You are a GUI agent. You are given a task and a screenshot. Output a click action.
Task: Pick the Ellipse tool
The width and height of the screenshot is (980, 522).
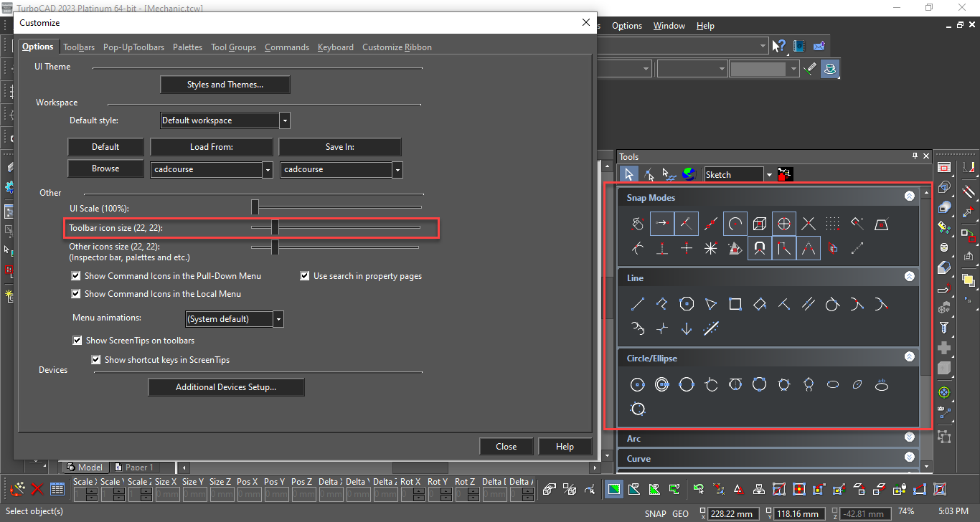pyautogui.click(x=833, y=384)
